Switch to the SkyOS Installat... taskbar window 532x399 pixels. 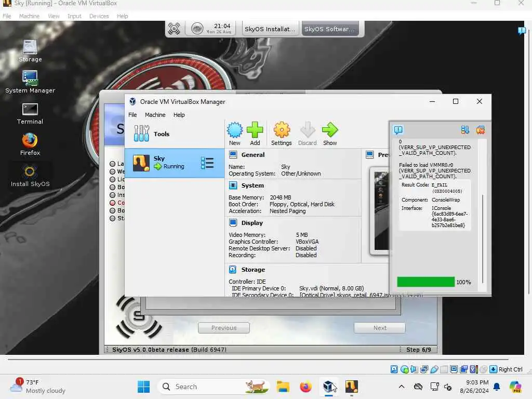(270, 29)
